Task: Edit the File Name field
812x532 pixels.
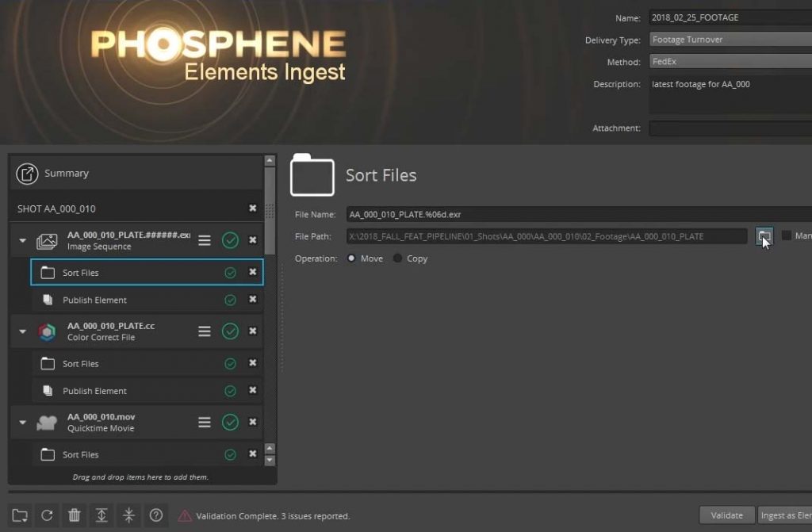Action: click(x=579, y=214)
